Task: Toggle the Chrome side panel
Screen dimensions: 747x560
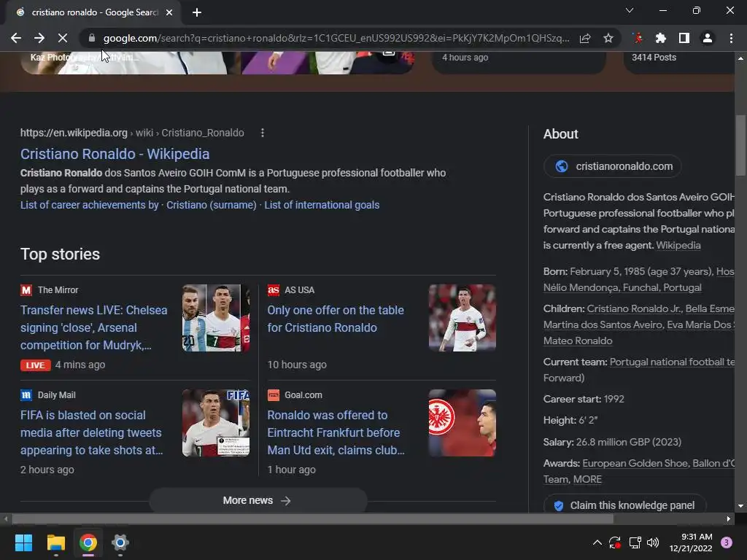Action: click(684, 38)
